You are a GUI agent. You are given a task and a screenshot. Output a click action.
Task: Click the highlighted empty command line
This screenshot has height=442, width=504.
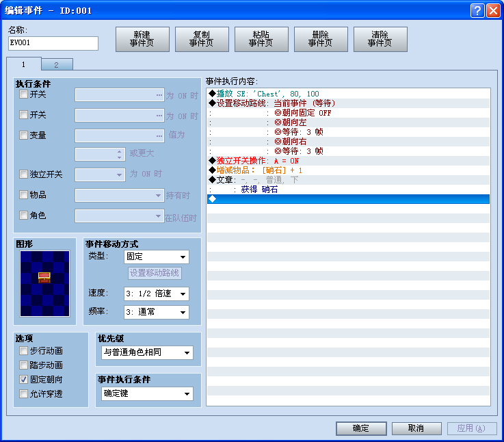349,199
